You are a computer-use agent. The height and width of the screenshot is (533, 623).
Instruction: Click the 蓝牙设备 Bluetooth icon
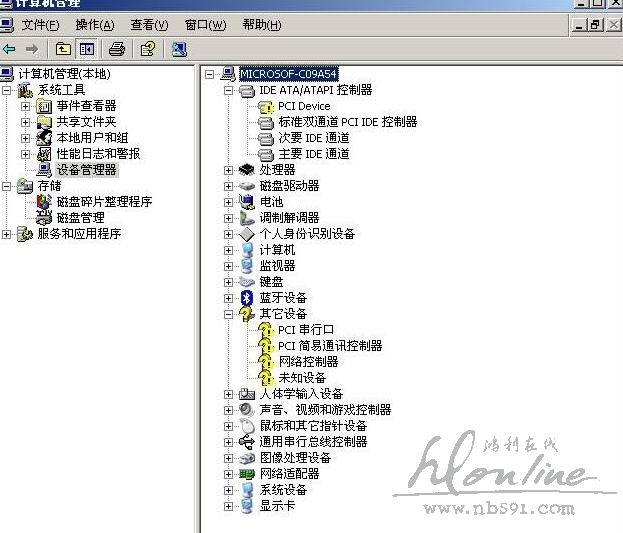(x=247, y=298)
